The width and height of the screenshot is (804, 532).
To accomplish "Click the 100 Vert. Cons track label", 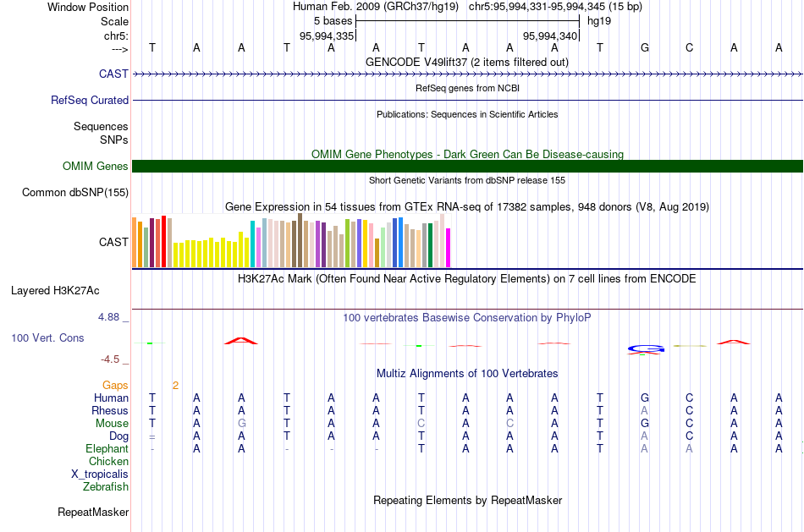I will (x=47, y=337).
